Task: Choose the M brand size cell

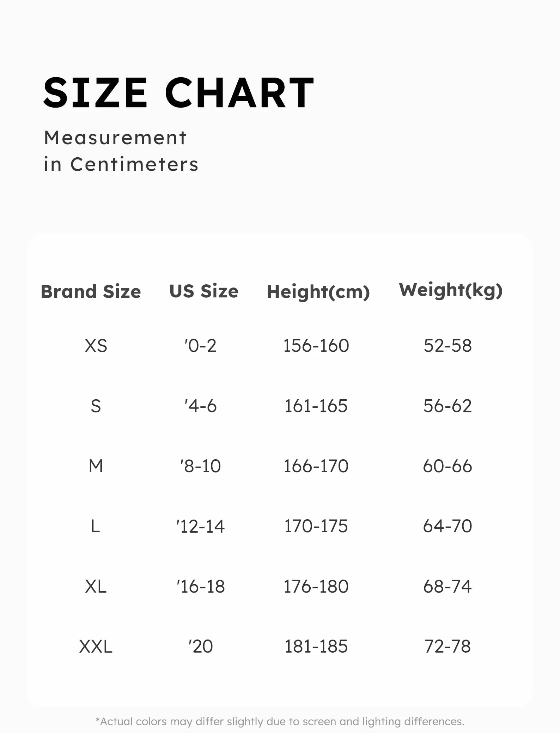Action: click(96, 466)
